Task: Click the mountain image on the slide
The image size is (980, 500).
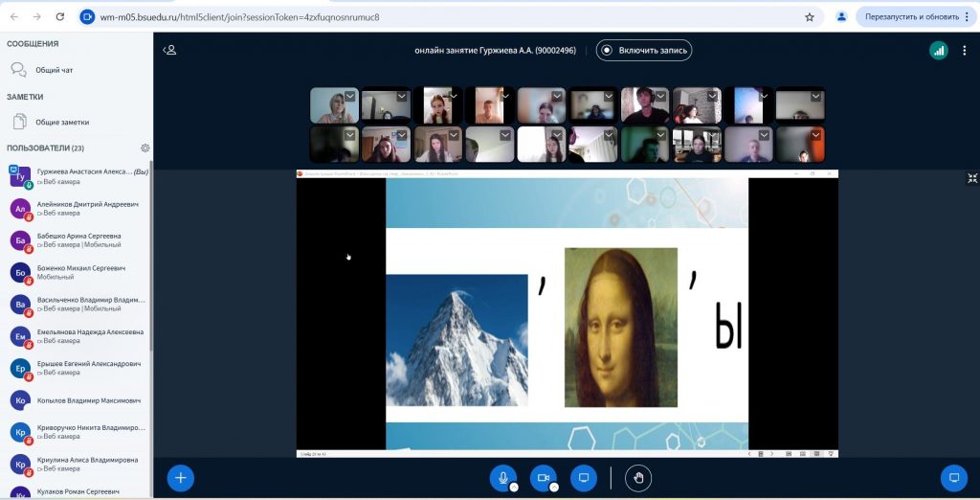Action: tap(457, 340)
